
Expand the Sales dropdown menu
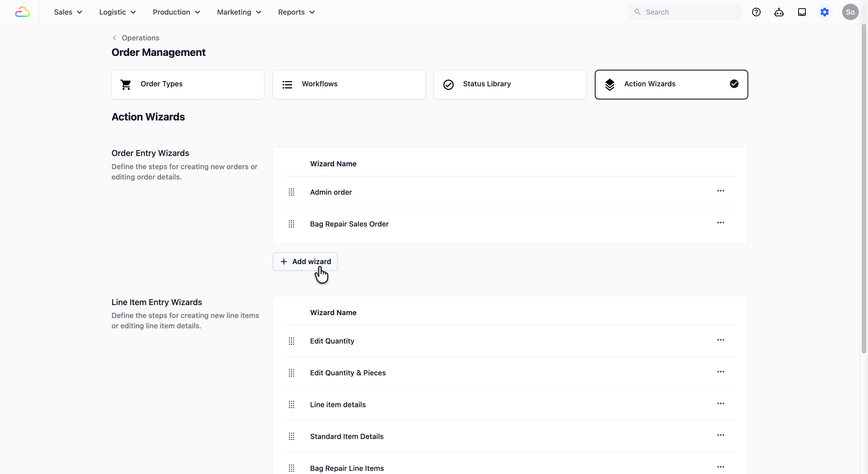coord(68,12)
